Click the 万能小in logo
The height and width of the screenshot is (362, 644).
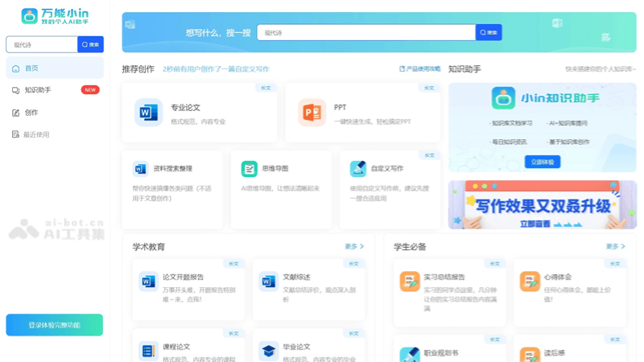pos(55,16)
